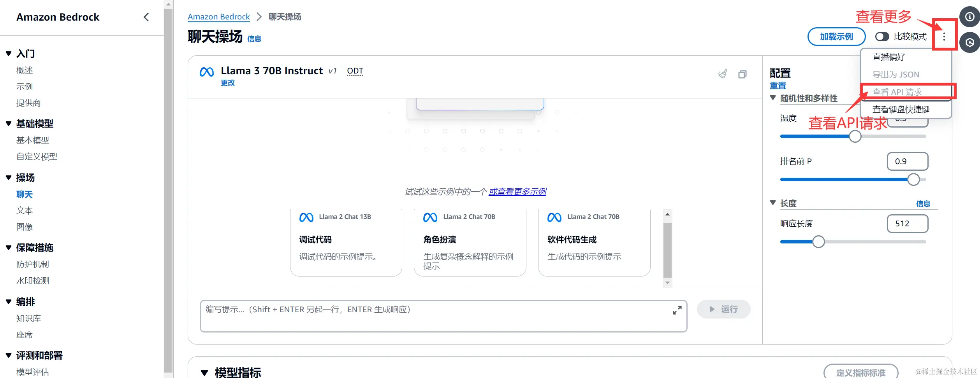980x378 pixels.
Task: Collapse the 入门 section
Action: click(9, 54)
